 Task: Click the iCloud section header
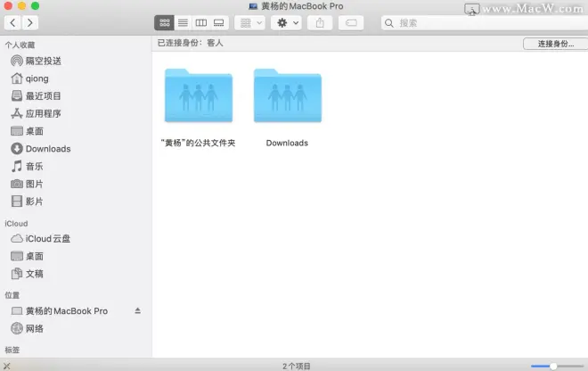point(16,224)
